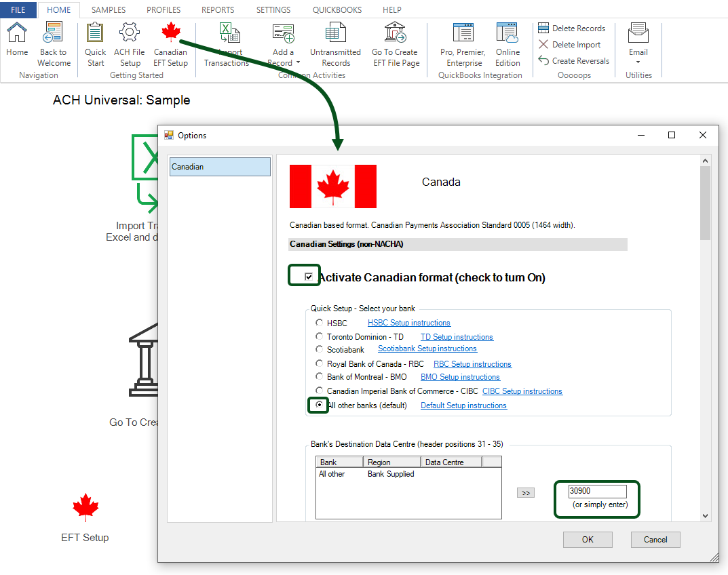This screenshot has width=728, height=575.
Task: Expand the Email utilities dropdown
Action: click(638, 61)
